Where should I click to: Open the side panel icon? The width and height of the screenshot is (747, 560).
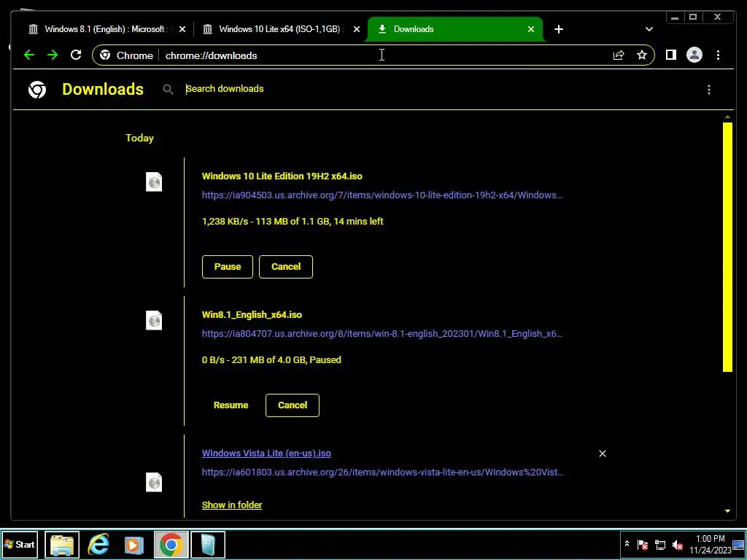point(671,55)
